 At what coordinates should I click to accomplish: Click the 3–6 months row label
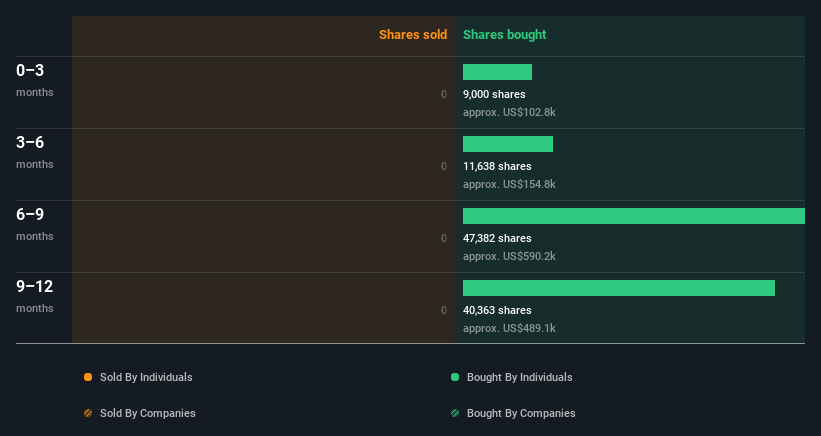pos(35,152)
